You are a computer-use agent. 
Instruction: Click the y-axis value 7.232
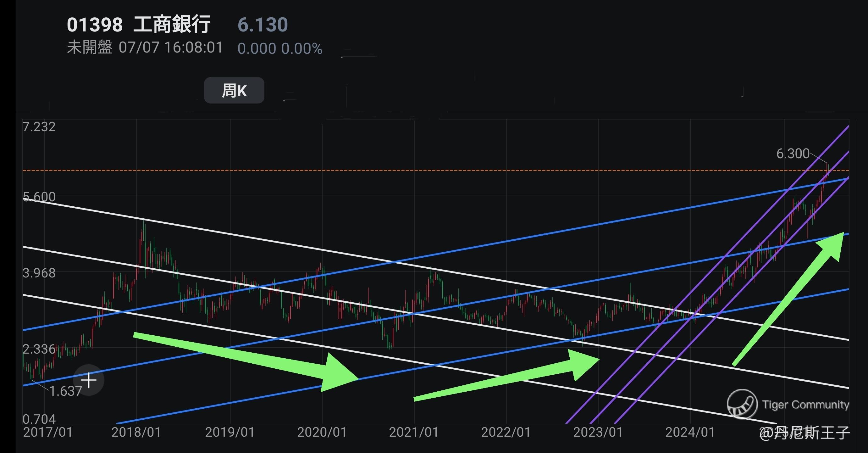[39, 127]
